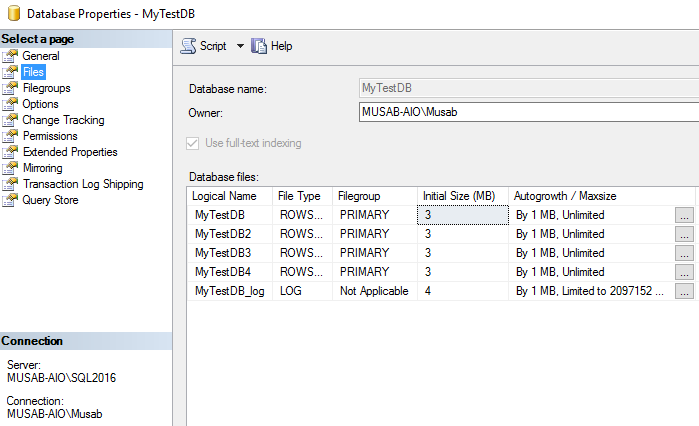Open autogrowth settings for MyTestDB row

(x=684, y=215)
